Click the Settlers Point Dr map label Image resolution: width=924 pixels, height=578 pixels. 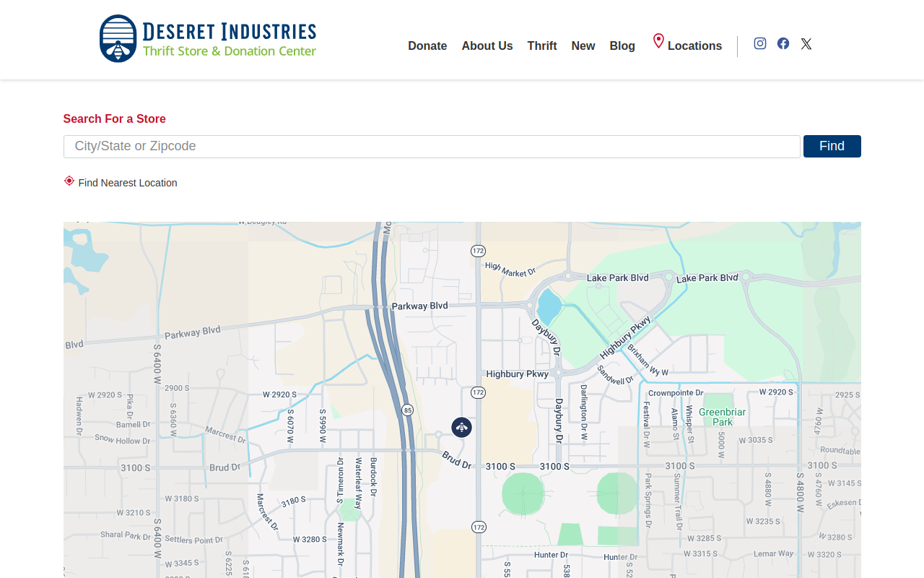[193, 540]
